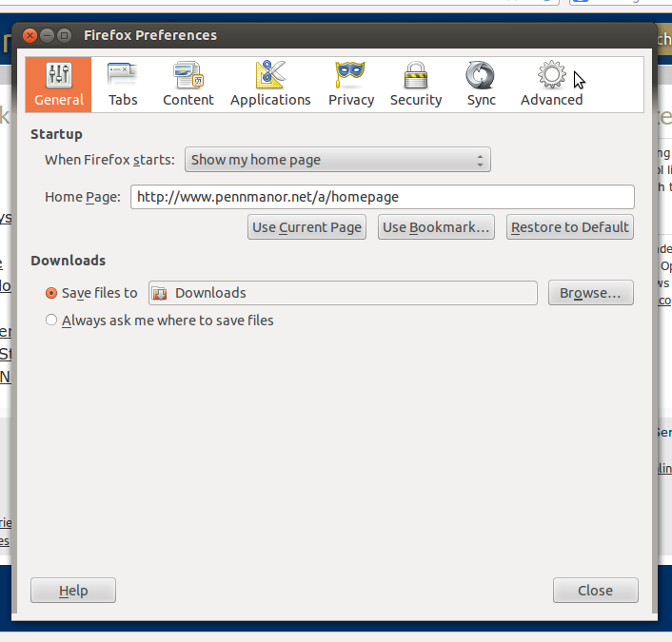Click the Close button at bottom

(x=595, y=591)
